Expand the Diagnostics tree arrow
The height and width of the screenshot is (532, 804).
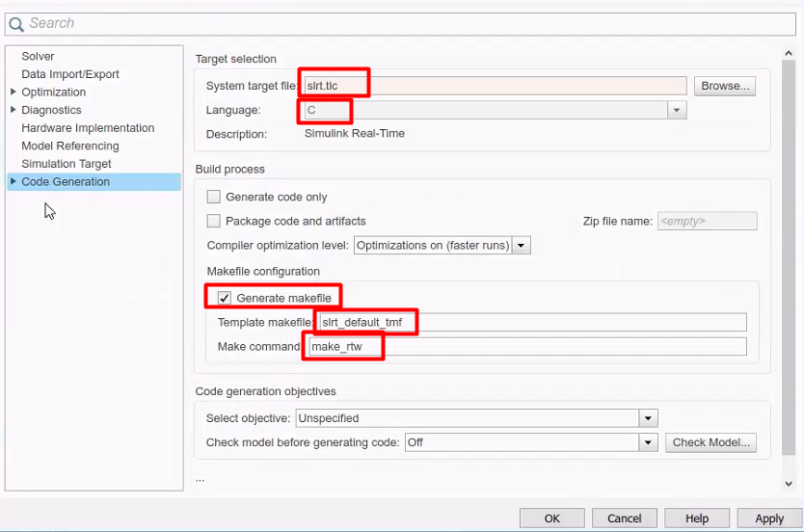(13, 110)
